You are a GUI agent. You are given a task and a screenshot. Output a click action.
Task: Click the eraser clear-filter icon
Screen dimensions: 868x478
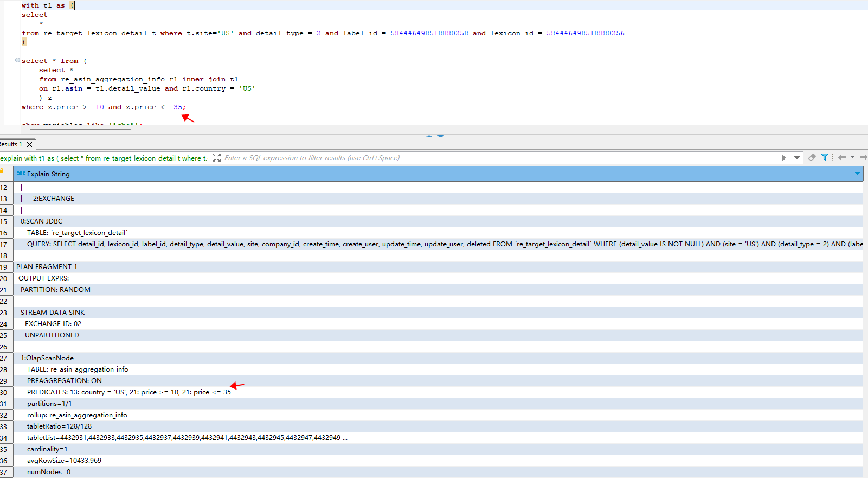click(812, 158)
